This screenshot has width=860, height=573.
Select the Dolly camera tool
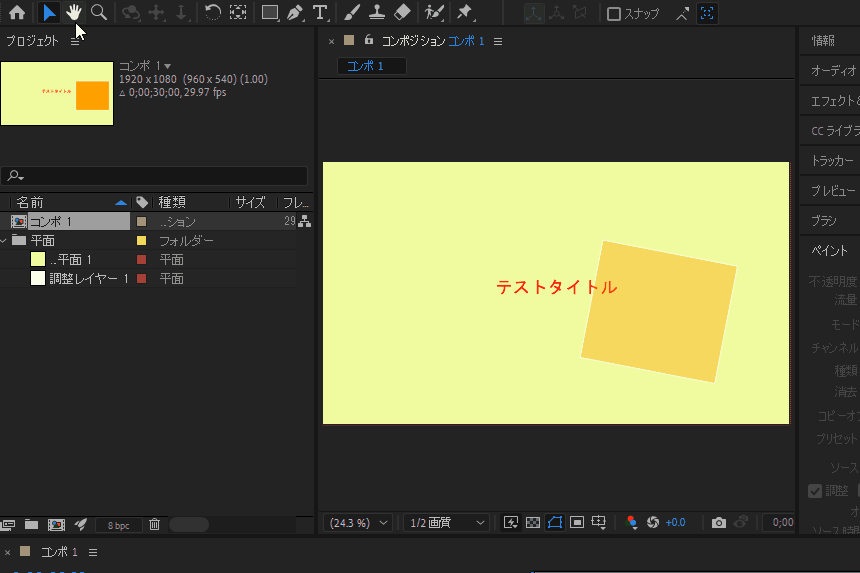[x=182, y=13]
